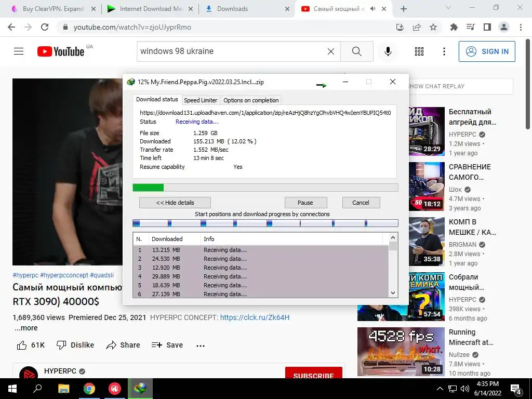
Task: Click the #hyperpc hashtag
Action: tap(25, 275)
